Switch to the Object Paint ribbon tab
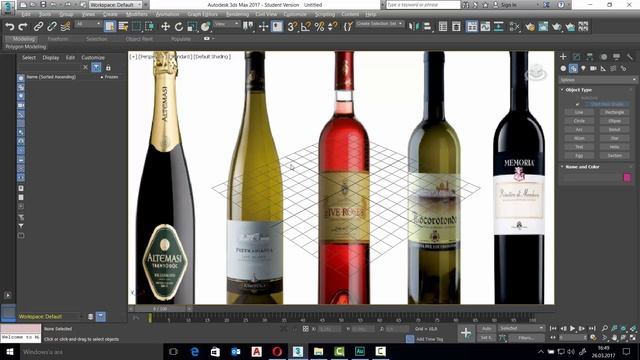The width and height of the screenshot is (640, 360). [139, 39]
